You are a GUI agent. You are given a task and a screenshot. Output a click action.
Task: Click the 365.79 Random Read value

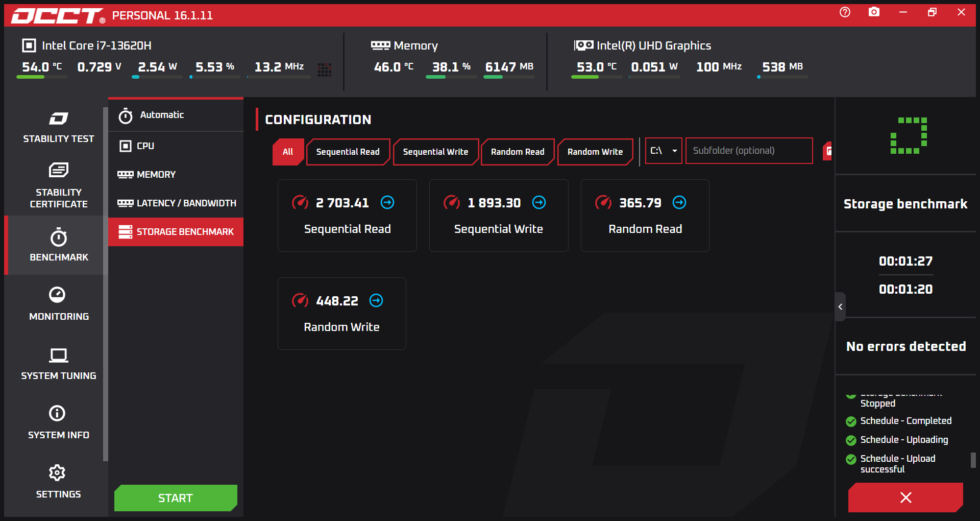[640, 203]
